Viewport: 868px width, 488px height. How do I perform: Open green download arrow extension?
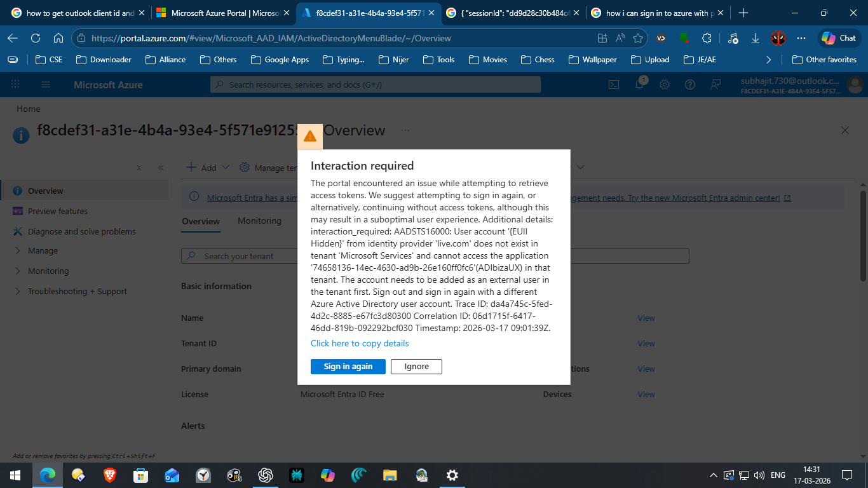click(684, 38)
